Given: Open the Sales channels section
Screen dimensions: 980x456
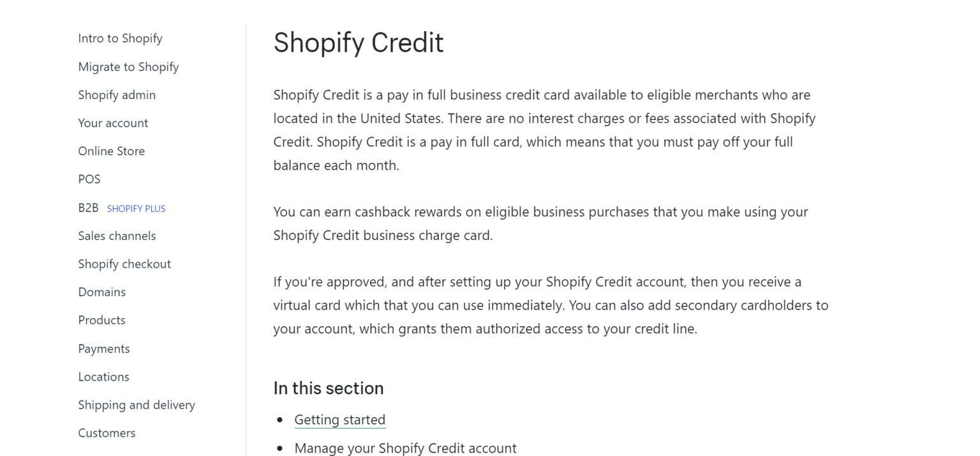Looking at the screenshot, I should point(117,236).
